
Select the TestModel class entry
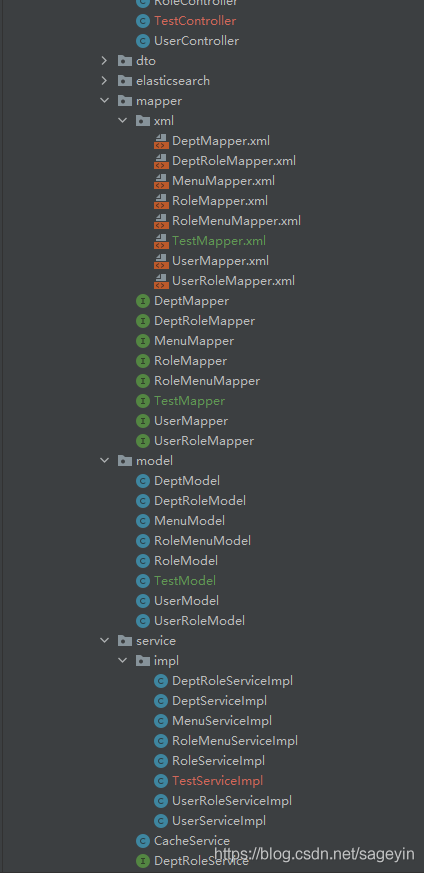(185, 581)
